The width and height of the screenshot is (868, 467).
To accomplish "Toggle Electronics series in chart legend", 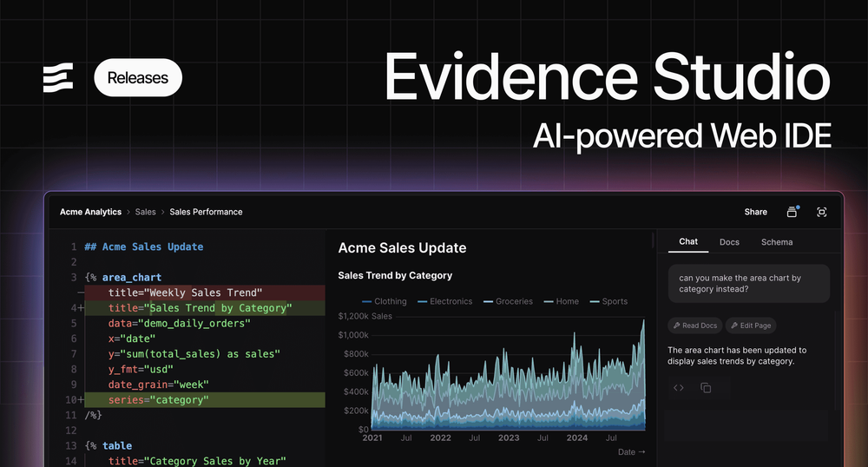I will (444, 301).
